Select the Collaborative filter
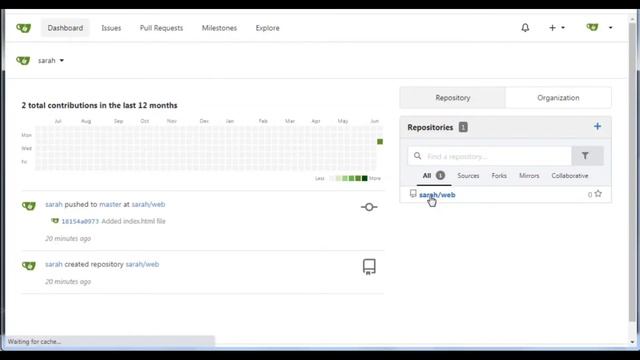 [x=569, y=176]
